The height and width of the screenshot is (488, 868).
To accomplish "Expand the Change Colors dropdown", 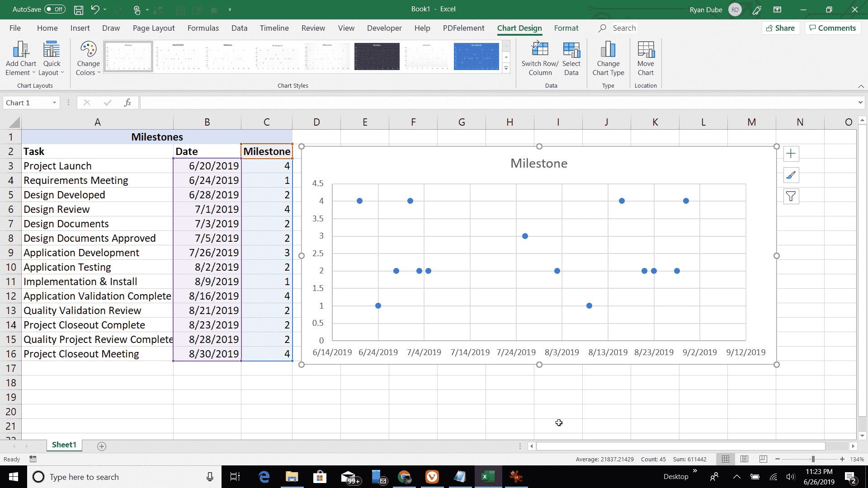I will tap(88, 60).
